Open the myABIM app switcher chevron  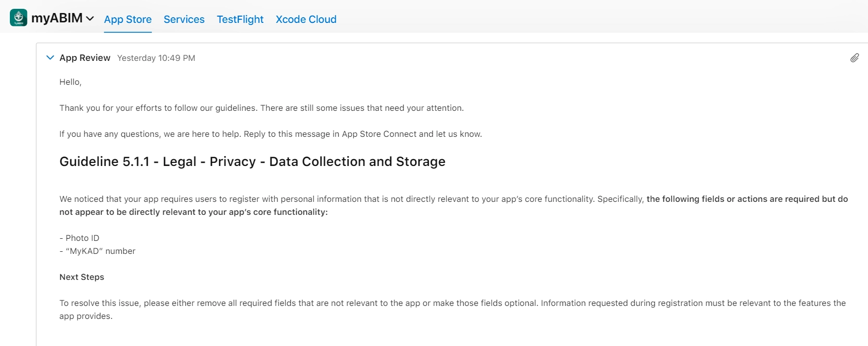point(90,19)
